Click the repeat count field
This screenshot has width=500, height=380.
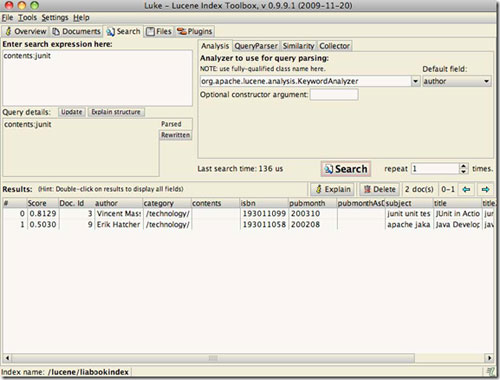tap(435, 169)
